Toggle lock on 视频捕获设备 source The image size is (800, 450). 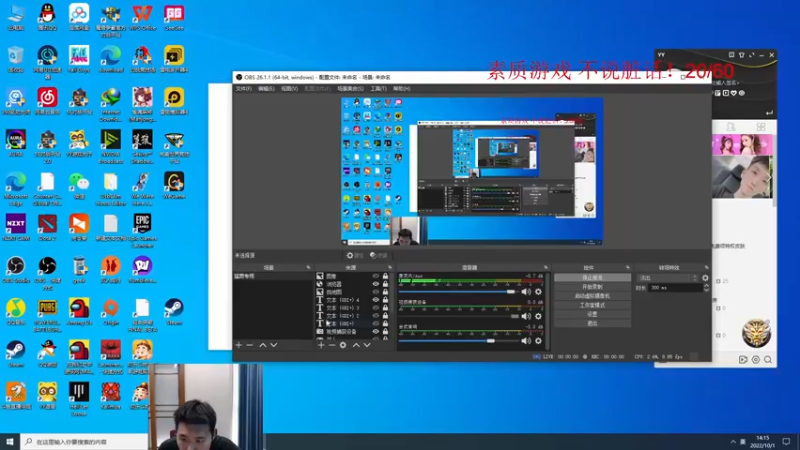coord(385,332)
